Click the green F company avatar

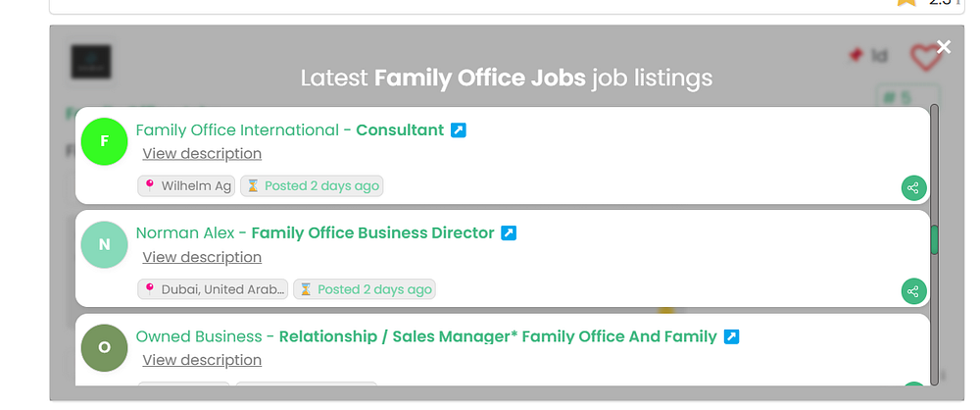(105, 141)
